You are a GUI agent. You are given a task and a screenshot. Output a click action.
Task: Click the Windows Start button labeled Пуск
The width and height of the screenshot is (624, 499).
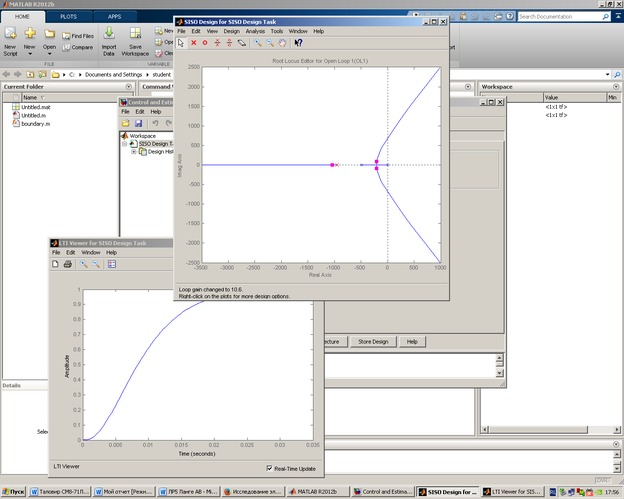click(13, 492)
